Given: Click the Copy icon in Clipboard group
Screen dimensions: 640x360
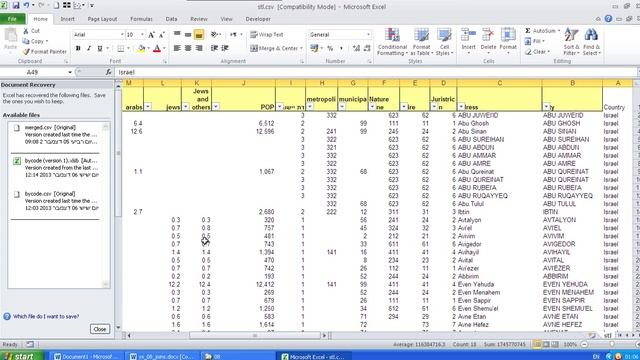Looking at the screenshot, I should coord(27,41).
